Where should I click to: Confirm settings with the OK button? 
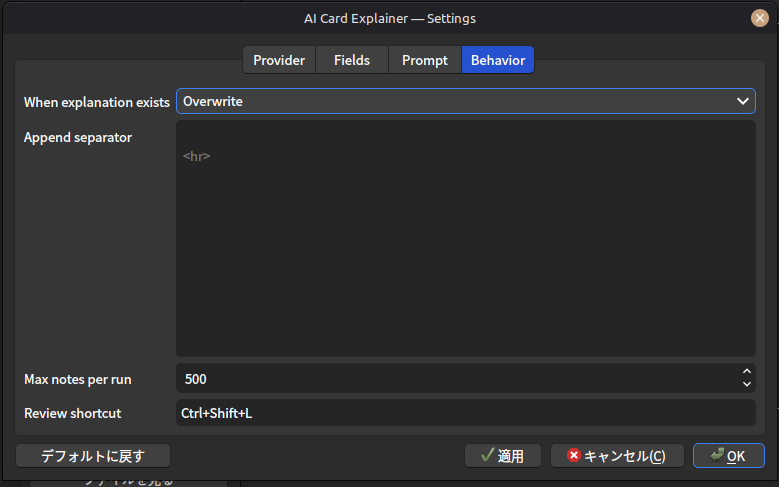coord(728,456)
